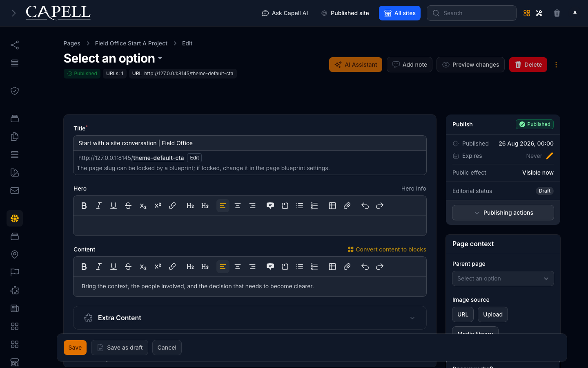Image resolution: width=588 pixels, height=368 pixels.
Task: Insert a table in the Content editor
Action: pyautogui.click(x=332, y=267)
